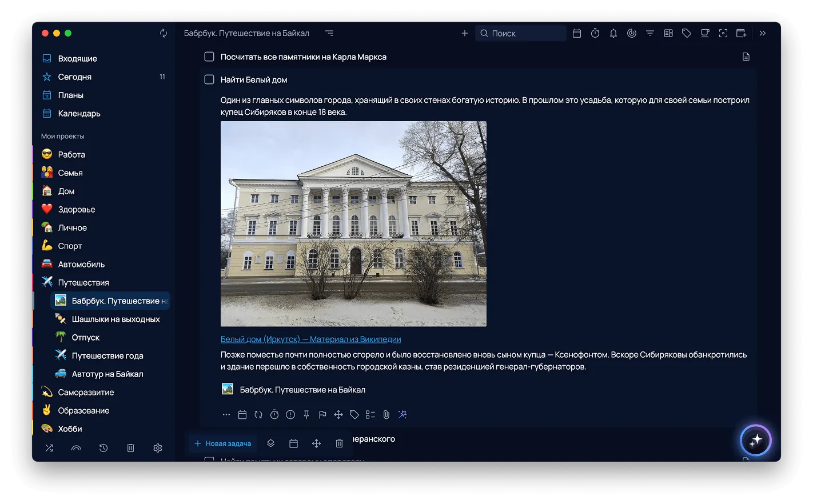Screen dimensions: 813x504
Task: Set repeat for the Белый дом task
Action: pyautogui.click(x=258, y=415)
